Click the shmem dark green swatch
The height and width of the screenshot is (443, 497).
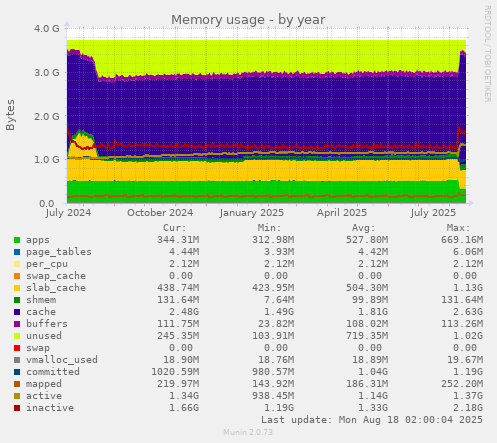point(17,300)
